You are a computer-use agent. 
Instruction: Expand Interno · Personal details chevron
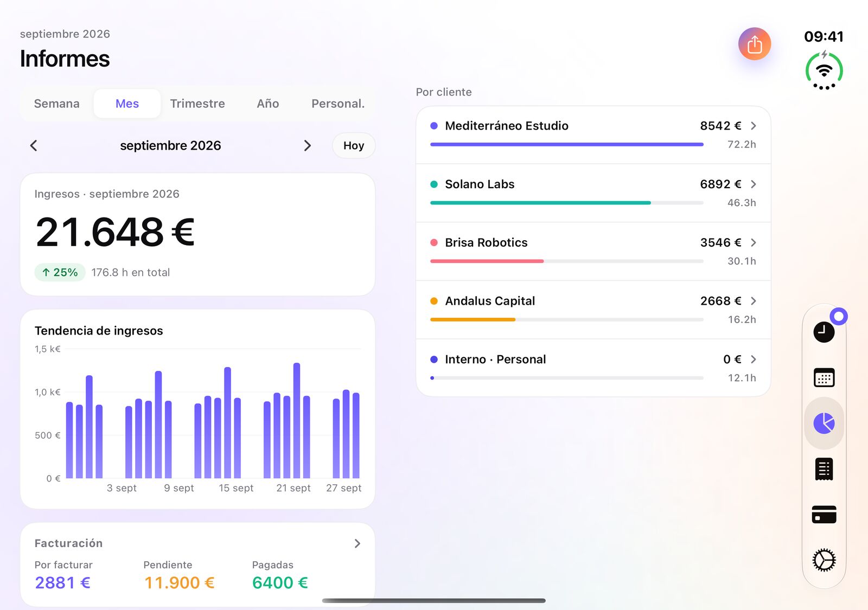(x=754, y=359)
